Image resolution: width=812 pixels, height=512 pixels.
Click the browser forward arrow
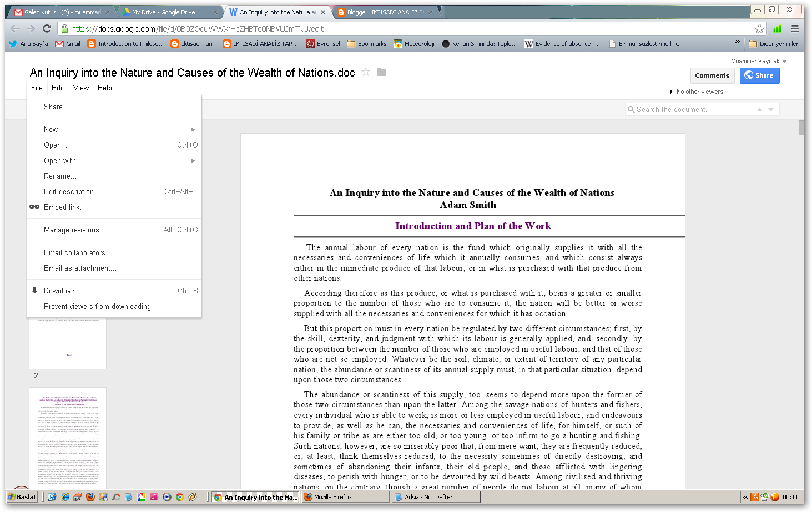pos(31,29)
